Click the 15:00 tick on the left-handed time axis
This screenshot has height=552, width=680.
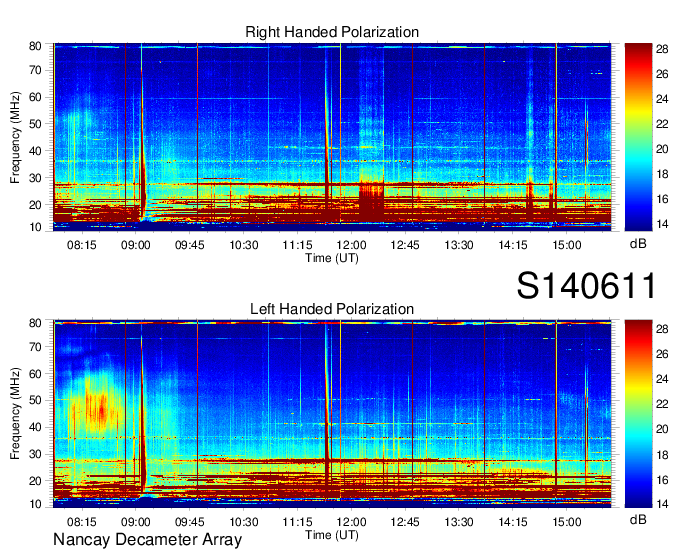(x=567, y=521)
